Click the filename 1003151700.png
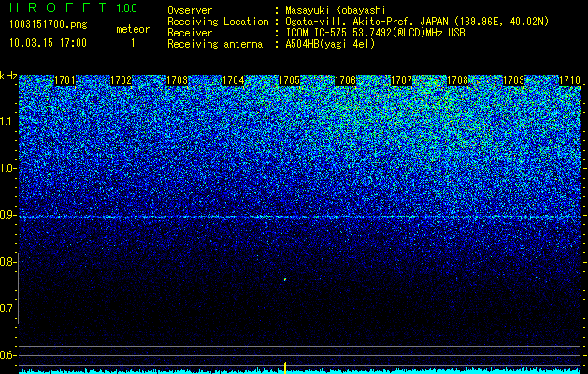 pyautogui.click(x=49, y=25)
